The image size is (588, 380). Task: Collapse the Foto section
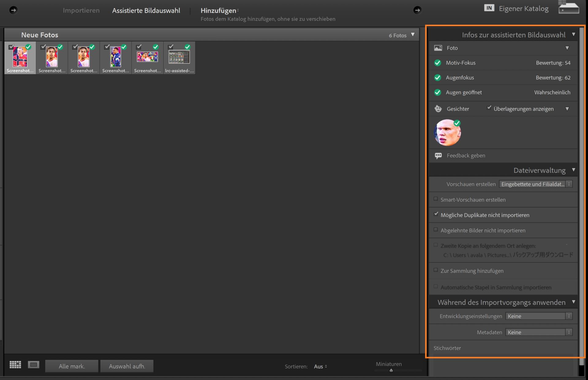coord(567,48)
